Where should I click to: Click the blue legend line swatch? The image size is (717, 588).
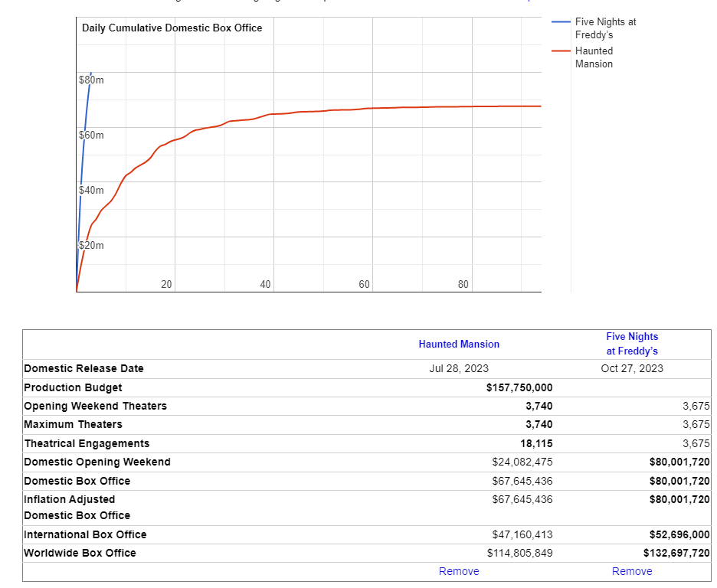click(561, 22)
